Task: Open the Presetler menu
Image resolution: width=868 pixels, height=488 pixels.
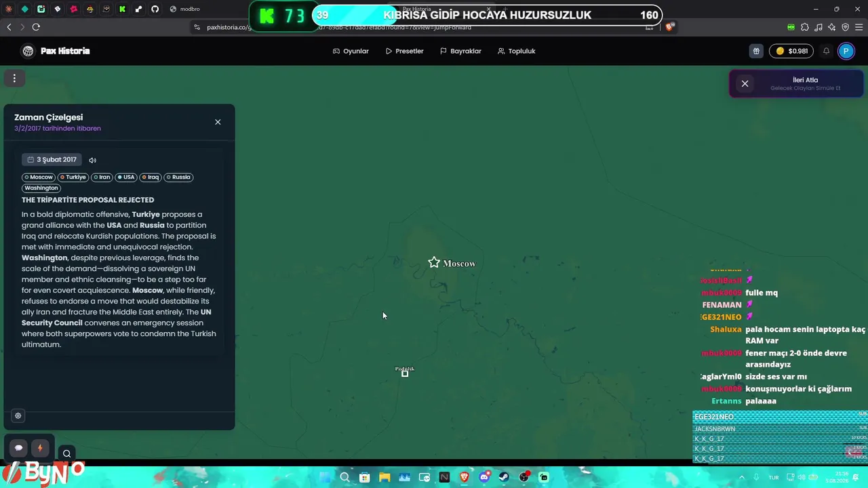Action: coord(404,51)
